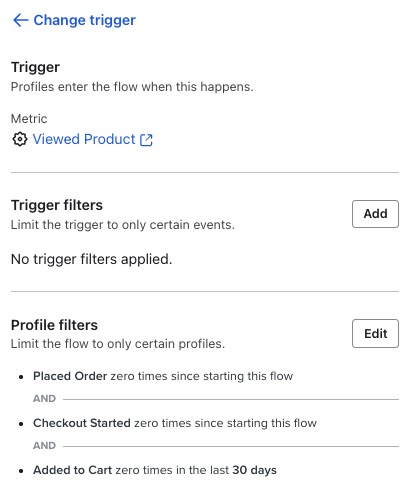Click the Profiles enter the flow description
The height and width of the screenshot is (495, 417).
coord(132,87)
